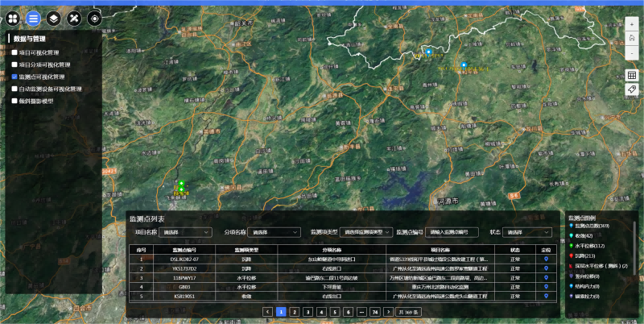Viewport: 644px width, 324px height.
Task: Open the 状态 status dropdown
Action: pos(527,232)
